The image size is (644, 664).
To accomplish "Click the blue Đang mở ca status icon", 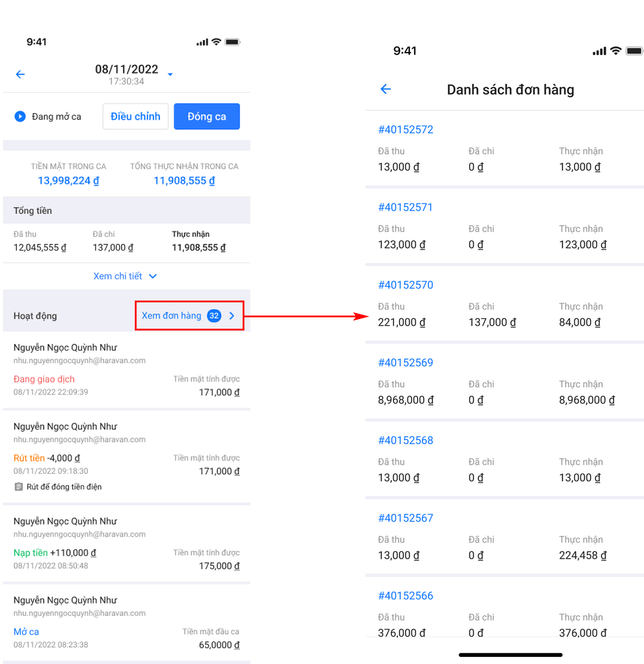I will pos(20,116).
